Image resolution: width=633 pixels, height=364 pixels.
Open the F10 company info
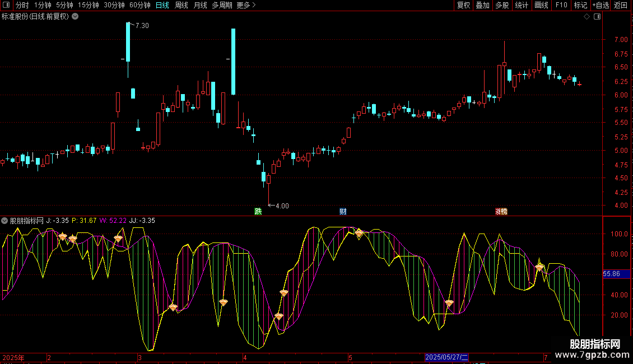[x=561, y=5]
